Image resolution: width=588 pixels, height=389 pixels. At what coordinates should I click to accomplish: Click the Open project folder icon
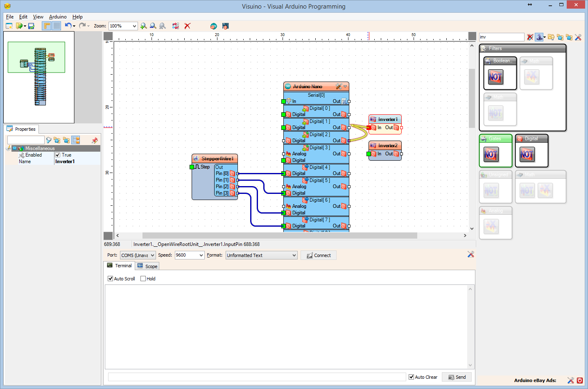pos(19,26)
